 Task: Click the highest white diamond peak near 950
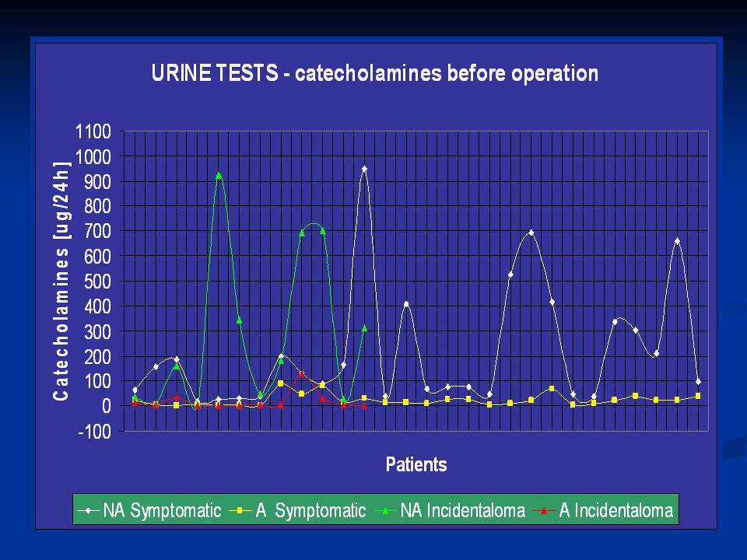point(364,169)
